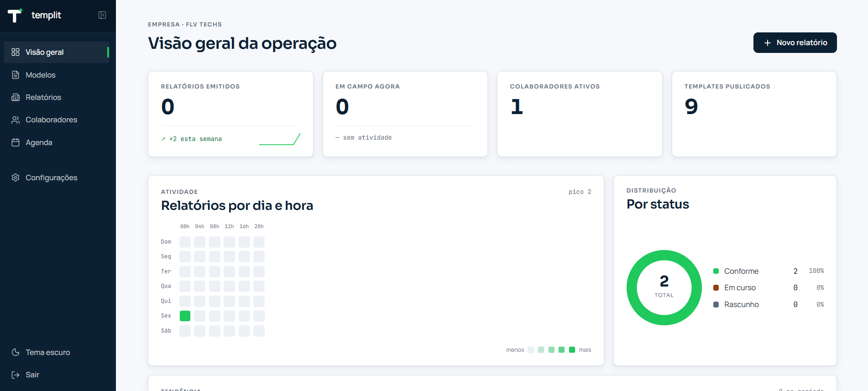This screenshot has height=391, width=868.
Task: Click the Visão geral grid icon
Action: pos(16,52)
